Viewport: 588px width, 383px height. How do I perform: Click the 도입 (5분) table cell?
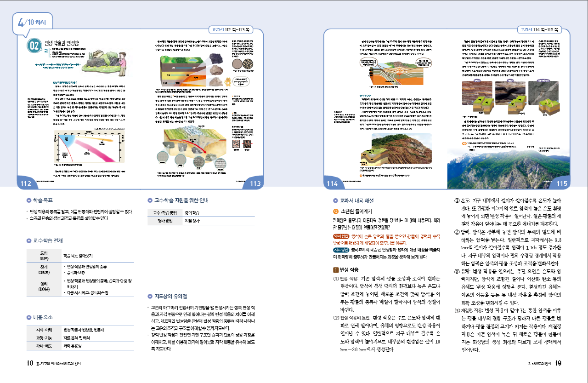pos(44,255)
